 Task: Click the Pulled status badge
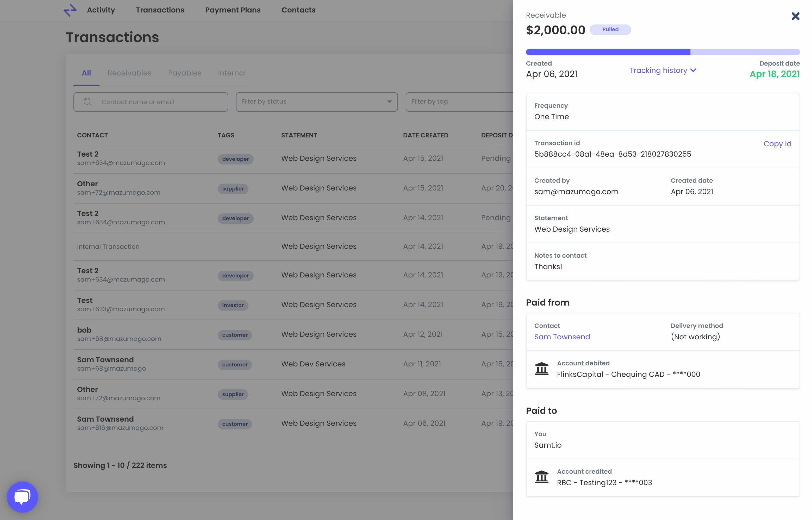[610, 30]
